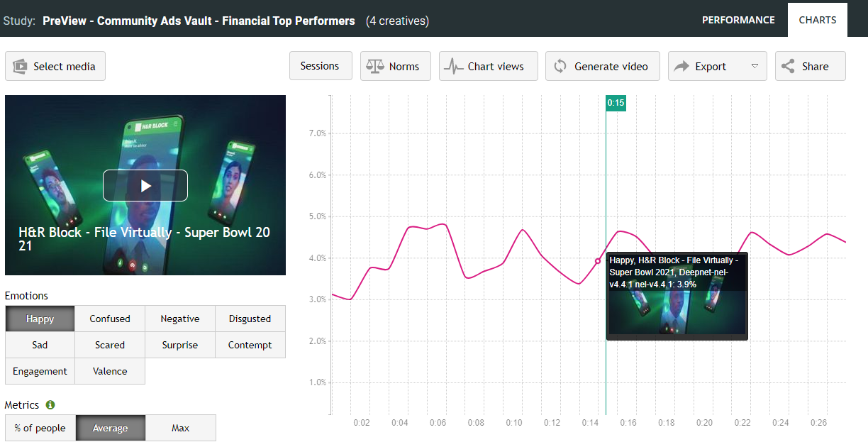The width and height of the screenshot is (868, 442).
Task: Click the Emotions section heading
Action: pyautogui.click(x=26, y=296)
